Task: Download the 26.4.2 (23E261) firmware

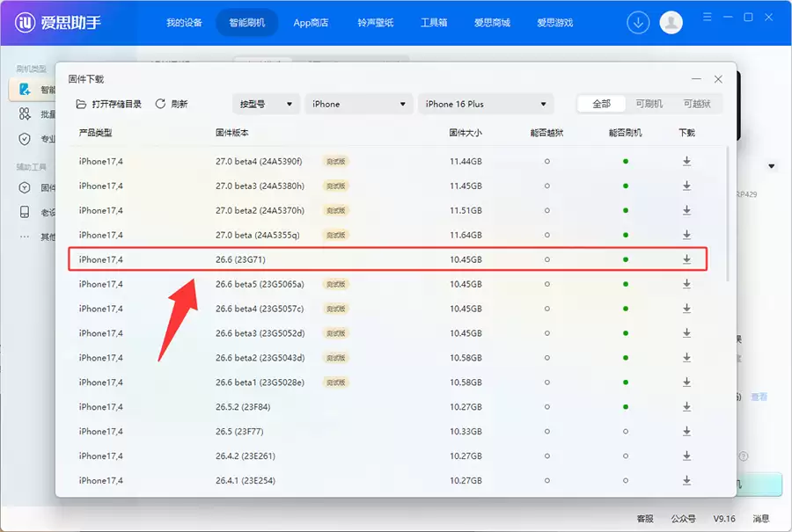Action: tap(686, 455)
